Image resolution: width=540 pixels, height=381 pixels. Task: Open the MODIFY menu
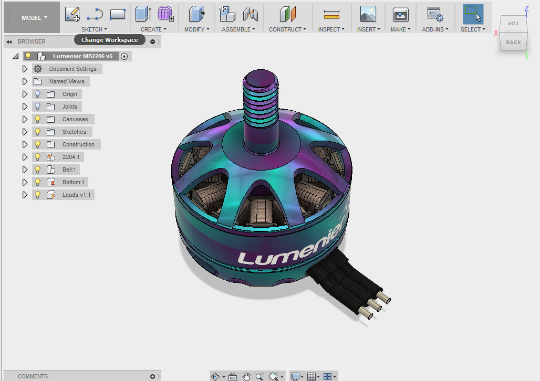point(197,29)
